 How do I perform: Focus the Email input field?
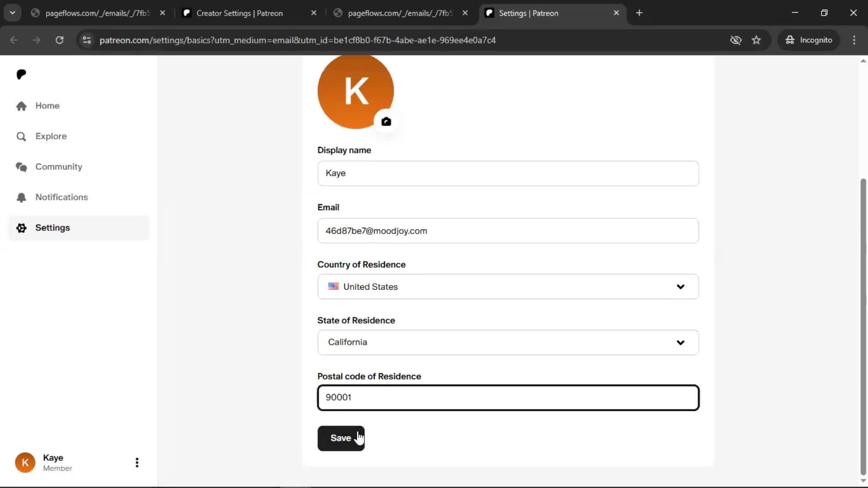(x=508, y=230)
